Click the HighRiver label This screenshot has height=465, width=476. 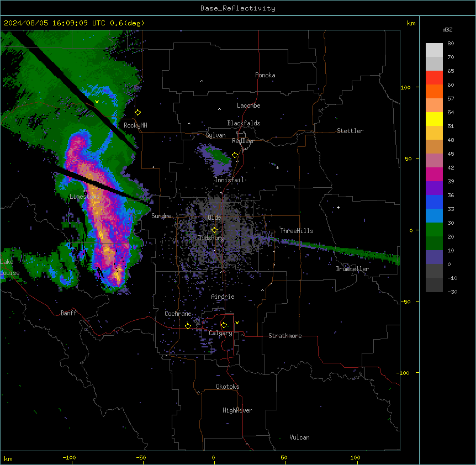click(237, 410)
